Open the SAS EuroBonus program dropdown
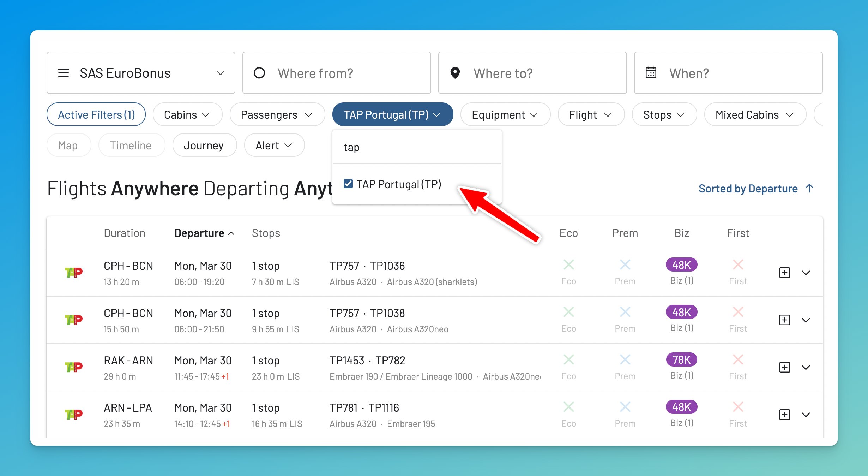Screen dimensions: 868x476 [x=141, y=73]
